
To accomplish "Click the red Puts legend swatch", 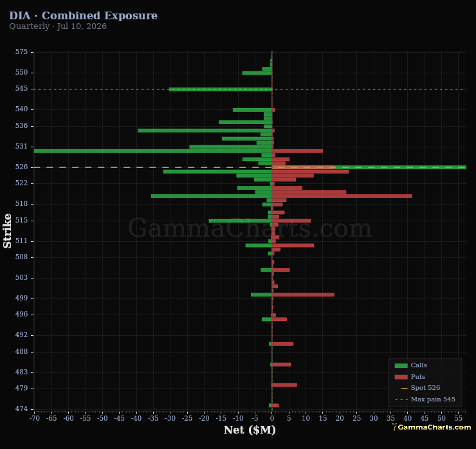I will 401,377.
